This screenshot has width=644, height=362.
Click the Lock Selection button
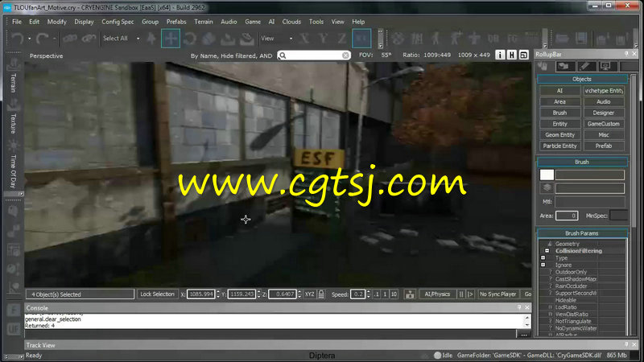tap(157, 294)
